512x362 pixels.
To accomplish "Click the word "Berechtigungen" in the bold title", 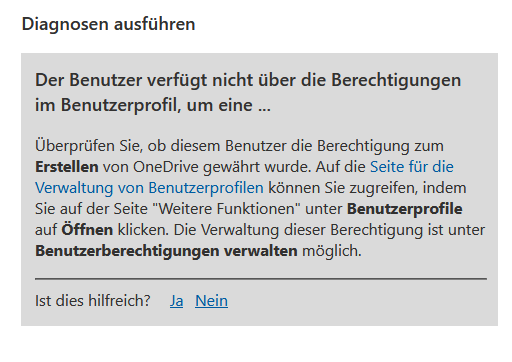I will pyautogui.click(x=396, y=80).
